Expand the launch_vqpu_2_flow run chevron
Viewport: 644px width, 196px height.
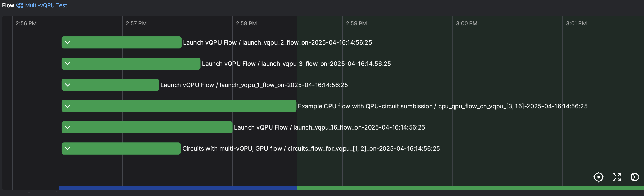(67, 42)
